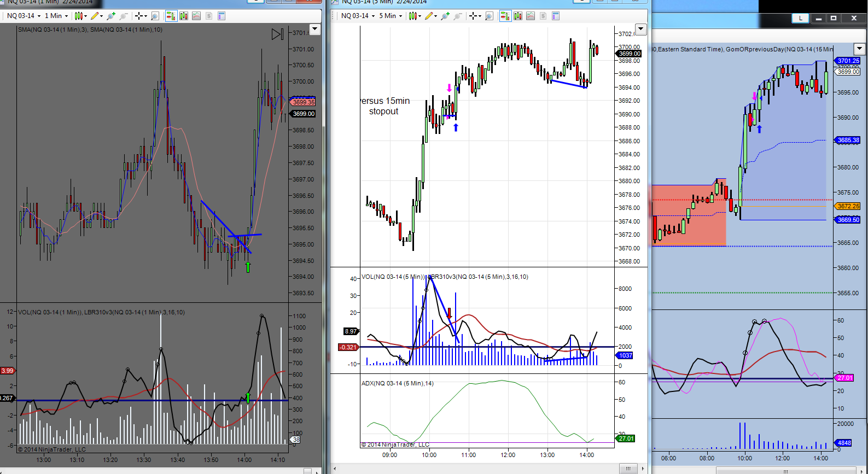868x474 pixels.
Task: Open the chart style candlestick menu in the 5 Min chart
Action: (x=414, y=16)
